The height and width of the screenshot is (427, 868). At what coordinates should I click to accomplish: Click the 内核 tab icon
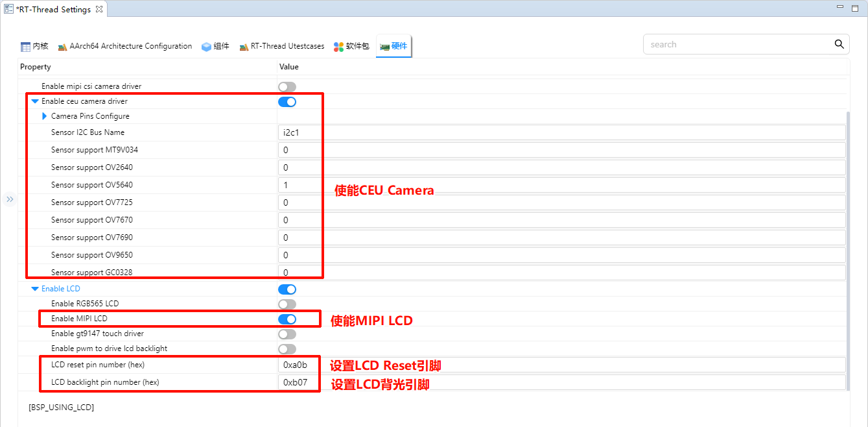(x=25, y=47)
